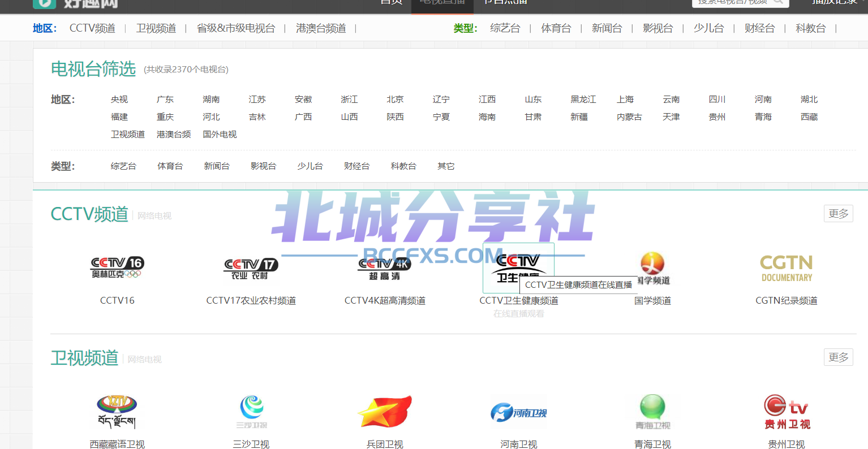Open the CCTV17农业农村频道 text link
Screen dimensions: 868x449
tap(251, 301)
